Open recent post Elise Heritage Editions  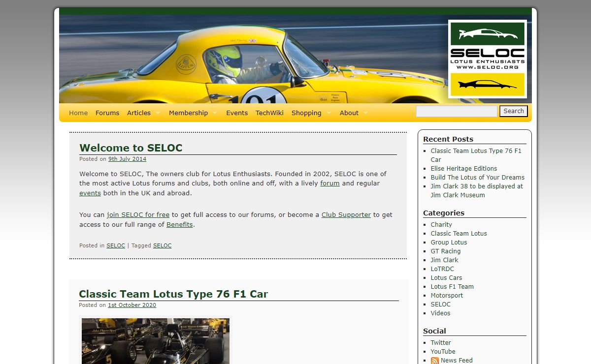(464, 168)
